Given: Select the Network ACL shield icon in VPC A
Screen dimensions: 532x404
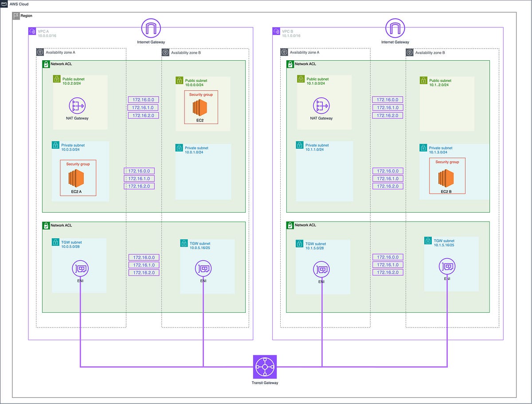Looking at the screenshot, I should (x=45, y=64).
